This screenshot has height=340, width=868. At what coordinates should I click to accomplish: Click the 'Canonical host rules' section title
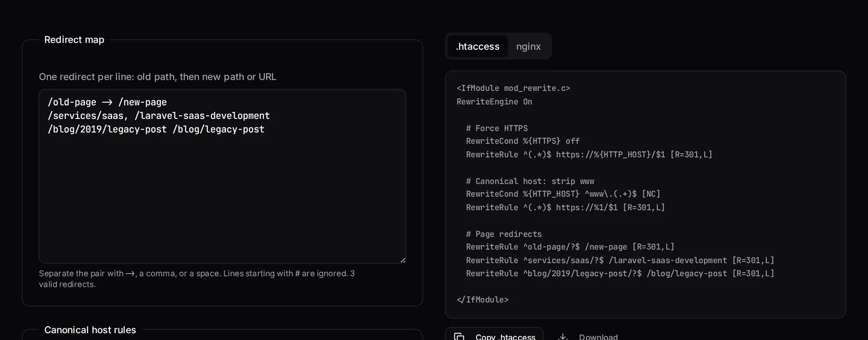pos(90,330)
